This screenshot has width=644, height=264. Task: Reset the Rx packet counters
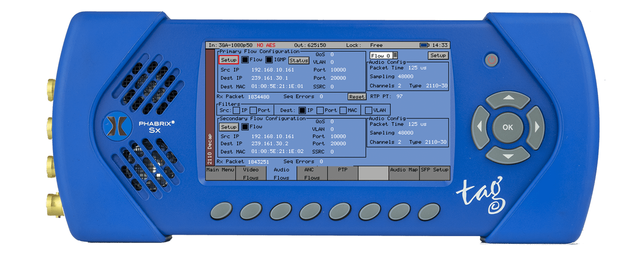(356, 97)
